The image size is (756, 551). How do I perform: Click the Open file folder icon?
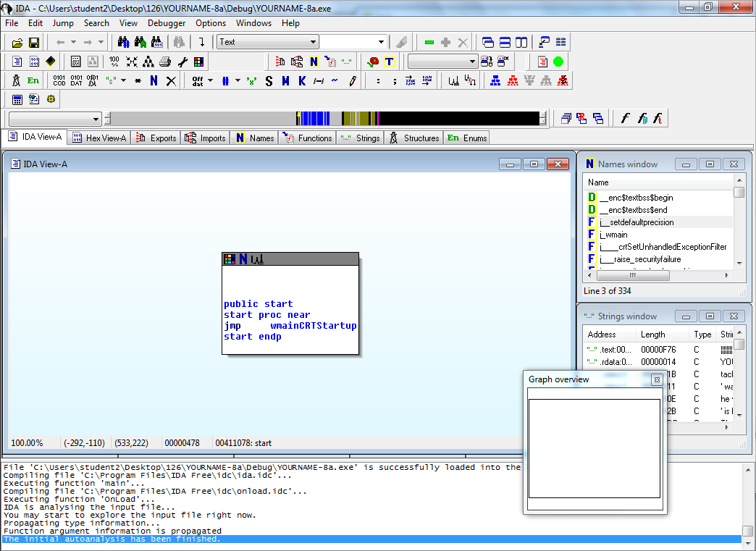[17, 43]
